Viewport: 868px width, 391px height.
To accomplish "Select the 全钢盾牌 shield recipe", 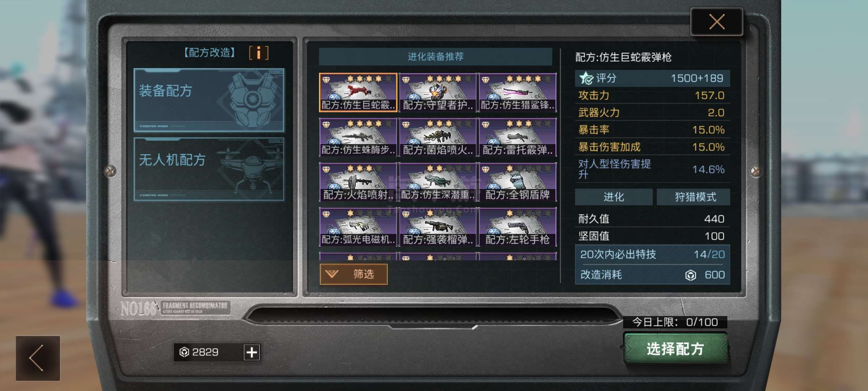I will pyautogui.click(x=518, y=182).
